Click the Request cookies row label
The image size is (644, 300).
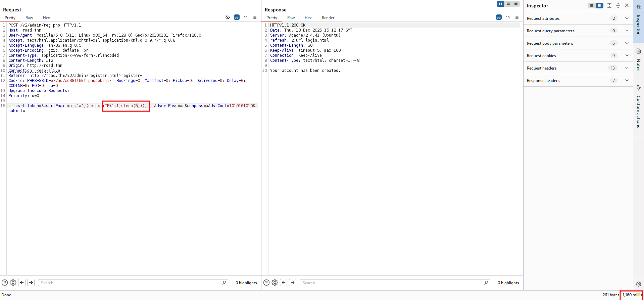541,56
